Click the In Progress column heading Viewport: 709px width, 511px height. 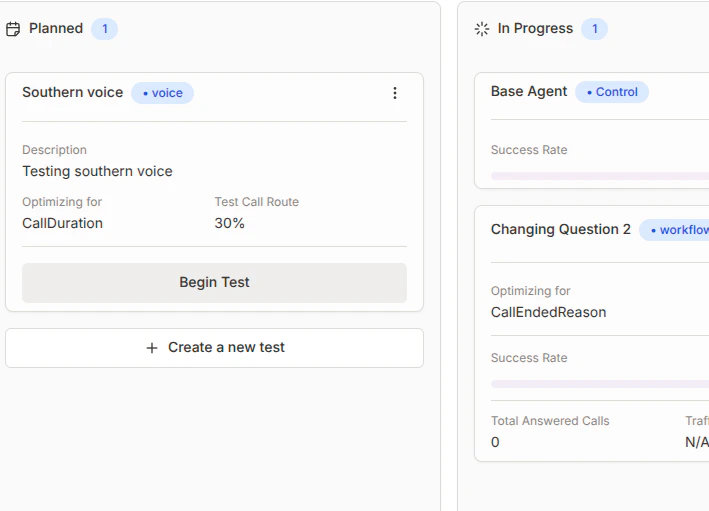point(535,28)
